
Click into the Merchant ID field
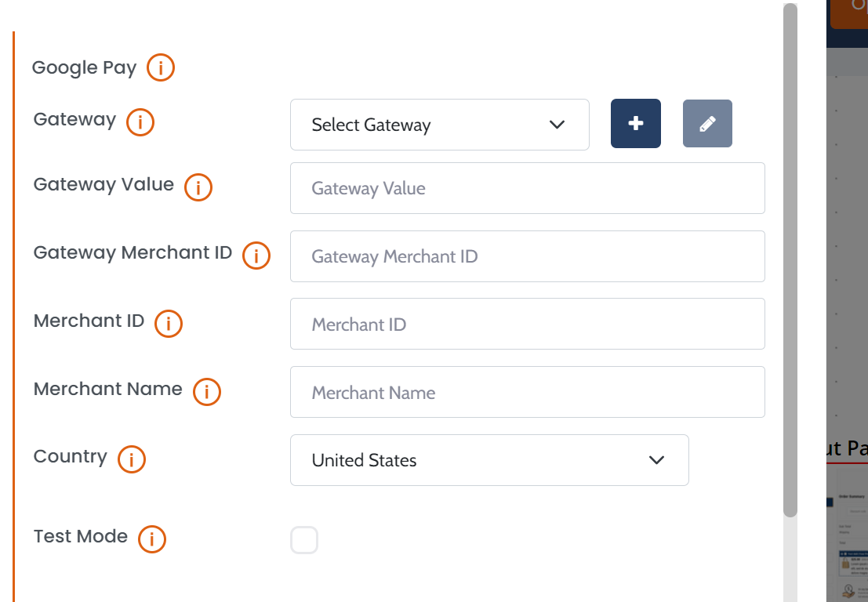[527, 324]
